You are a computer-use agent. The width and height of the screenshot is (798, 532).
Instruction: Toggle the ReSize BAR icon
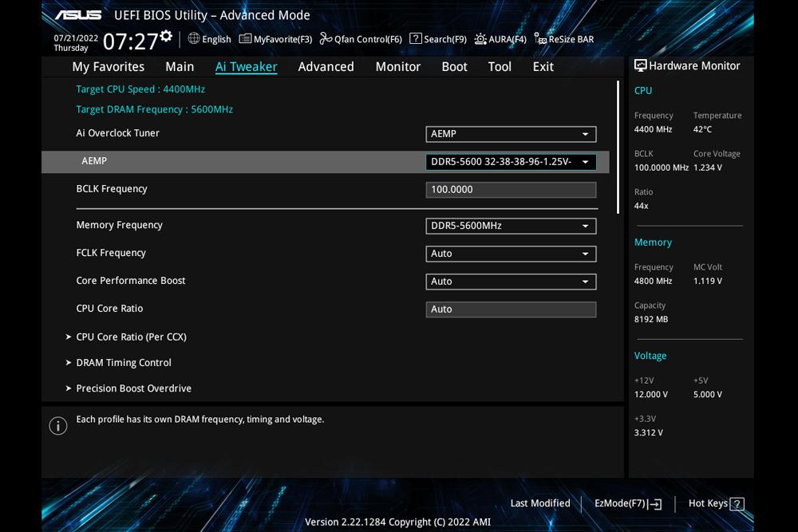click(x=540, y=38)
